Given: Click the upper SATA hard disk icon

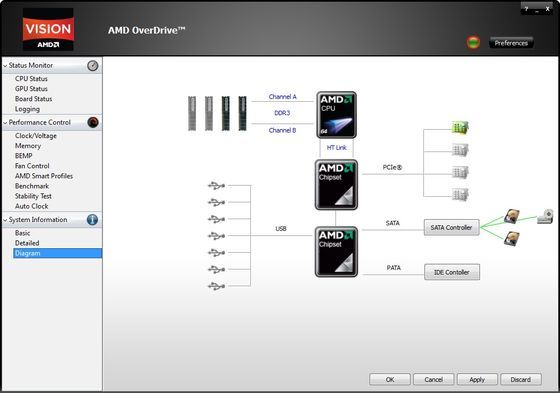Looking at the screenshot, I should (x=512, y=217).
